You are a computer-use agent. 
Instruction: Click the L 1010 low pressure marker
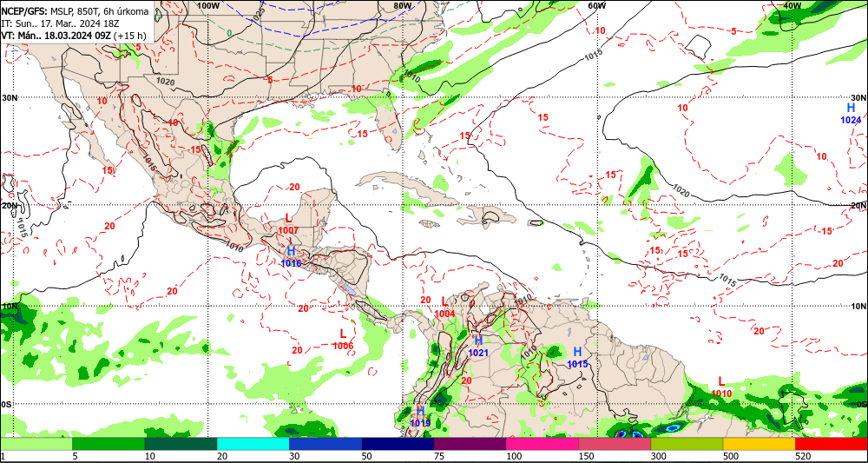pos(721,387)
